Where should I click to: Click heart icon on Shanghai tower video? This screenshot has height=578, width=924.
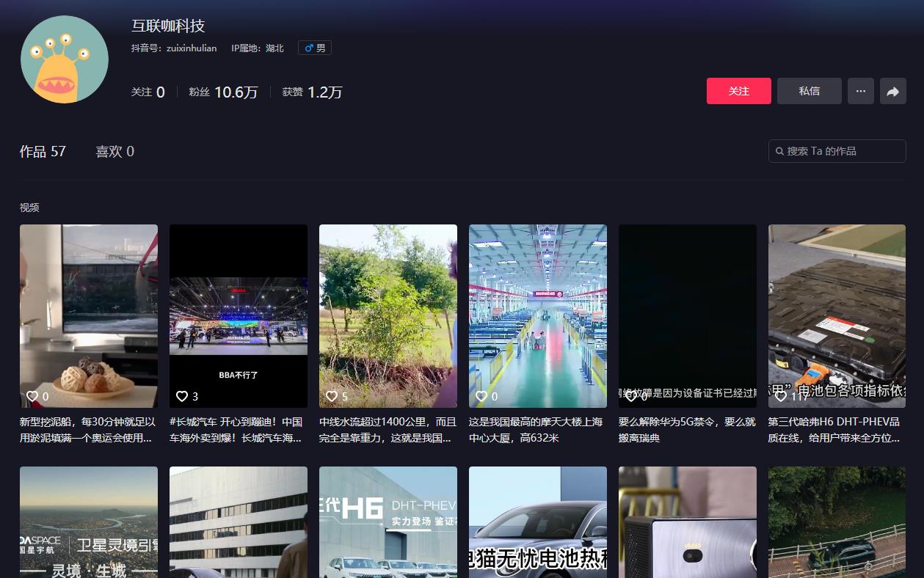coord(481,396)
